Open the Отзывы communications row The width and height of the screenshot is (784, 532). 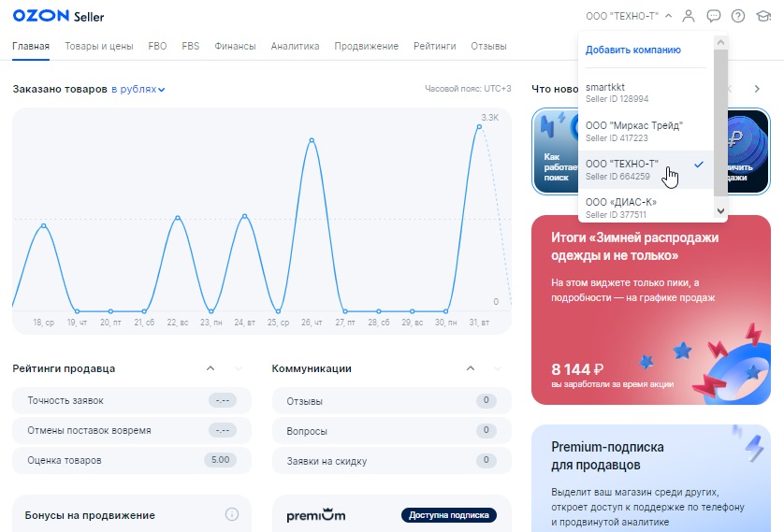click(391, 400)
